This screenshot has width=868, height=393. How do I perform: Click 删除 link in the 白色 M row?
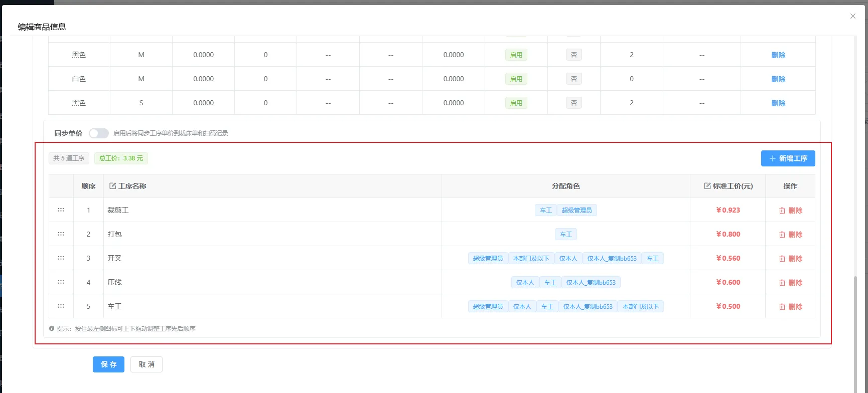point(778,79)
